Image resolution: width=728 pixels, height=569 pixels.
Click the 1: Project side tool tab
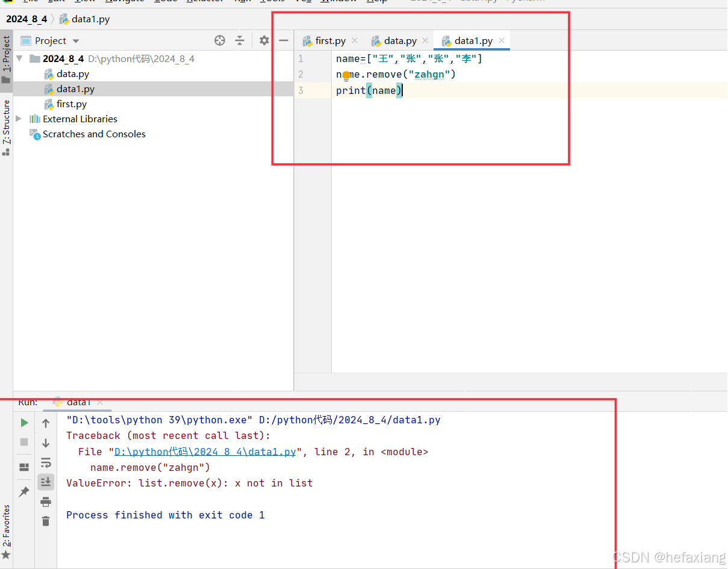[6, 60]
